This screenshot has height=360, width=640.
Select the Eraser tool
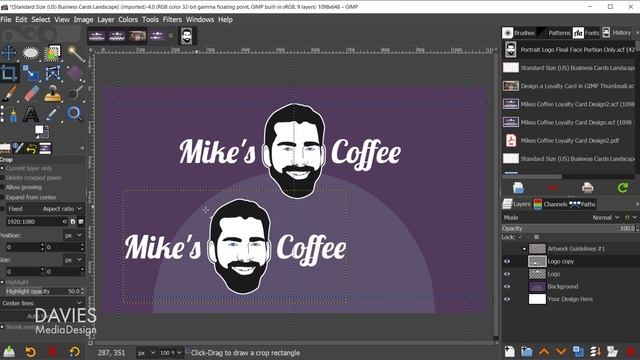click(31, 93)
